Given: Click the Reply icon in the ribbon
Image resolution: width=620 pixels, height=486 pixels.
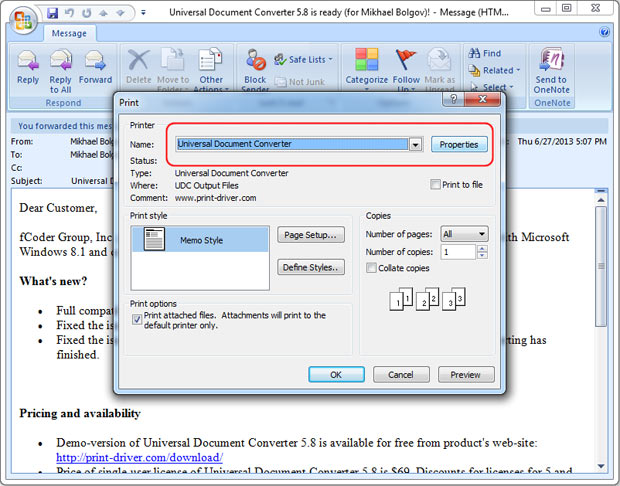Looking at the screenshot, I should click(x=28, y=61).
